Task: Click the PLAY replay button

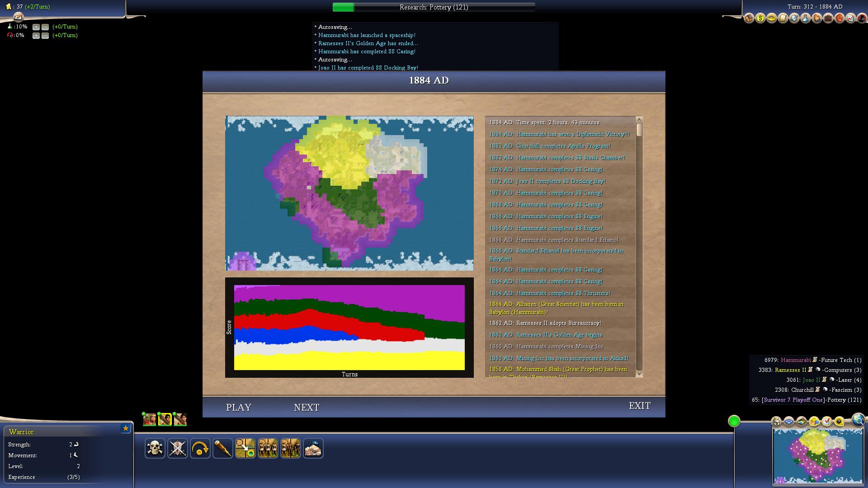Action: coord(239,407)
